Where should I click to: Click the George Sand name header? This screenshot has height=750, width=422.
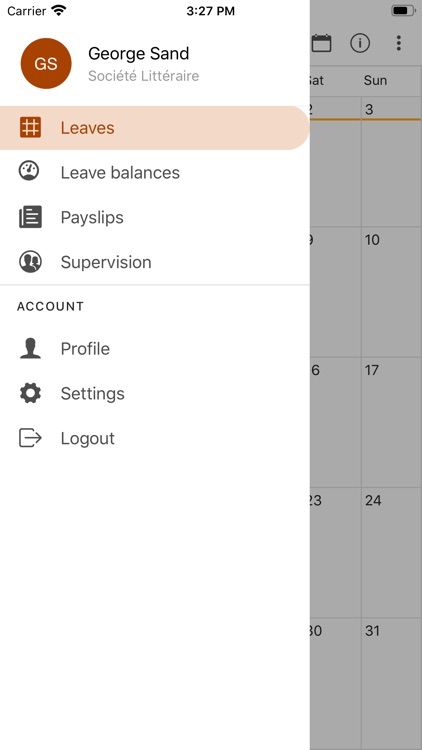139,53
